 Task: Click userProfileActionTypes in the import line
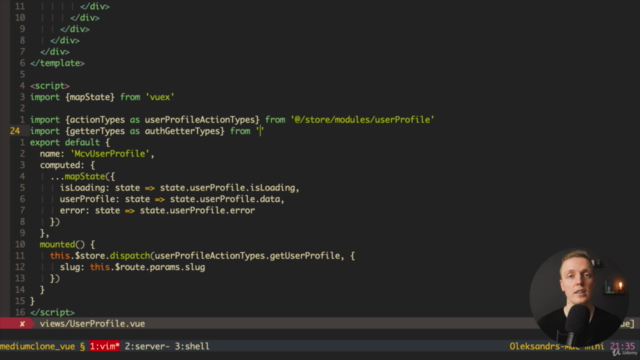200,120
